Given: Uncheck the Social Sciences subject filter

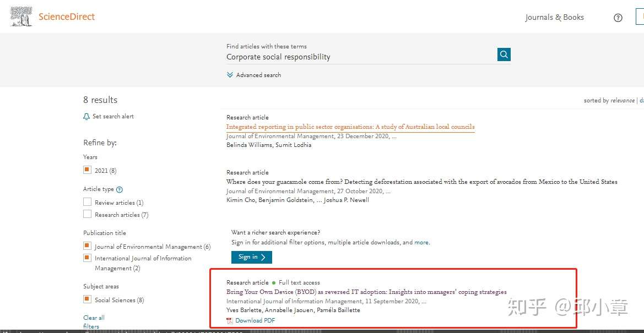Looking at the screenshot, I should click(x=87, y=299).
